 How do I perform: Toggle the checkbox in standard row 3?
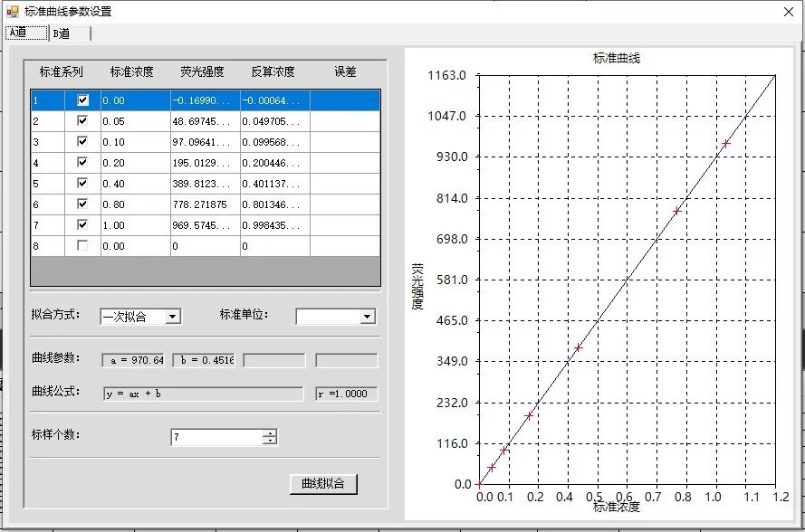point(82,141)
